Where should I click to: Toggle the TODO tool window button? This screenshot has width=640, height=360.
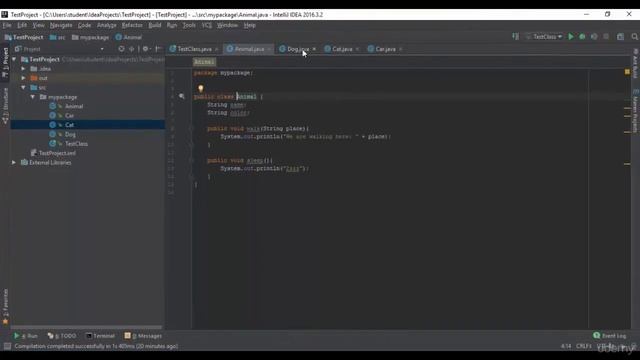(x=62, y=336)
